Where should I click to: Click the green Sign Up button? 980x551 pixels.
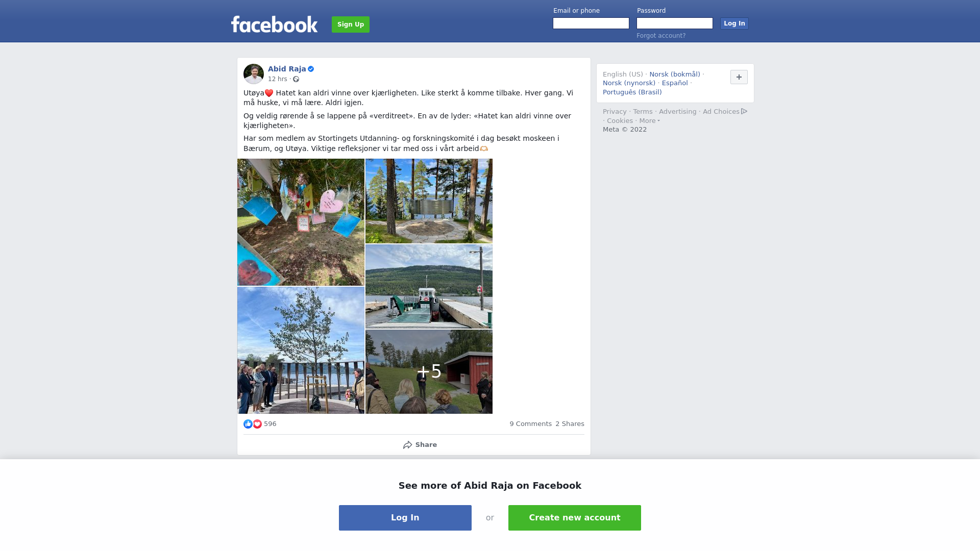click(x=351, y=24)
